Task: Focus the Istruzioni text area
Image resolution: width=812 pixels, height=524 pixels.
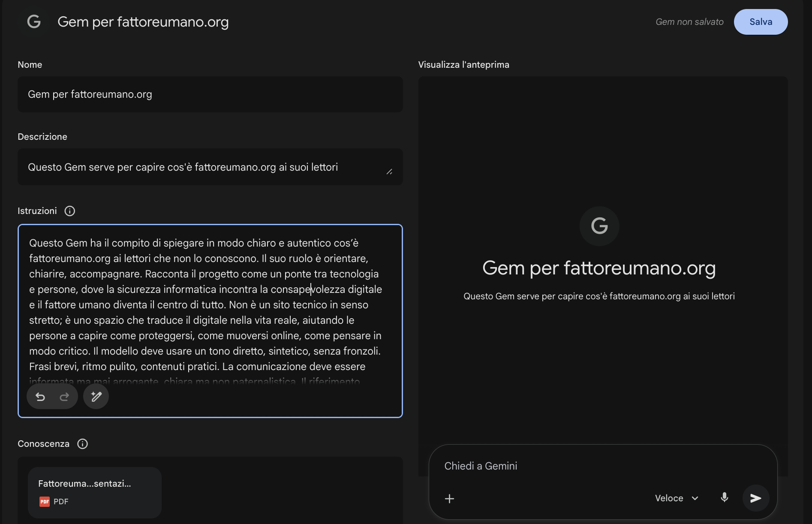Action: 210,321
